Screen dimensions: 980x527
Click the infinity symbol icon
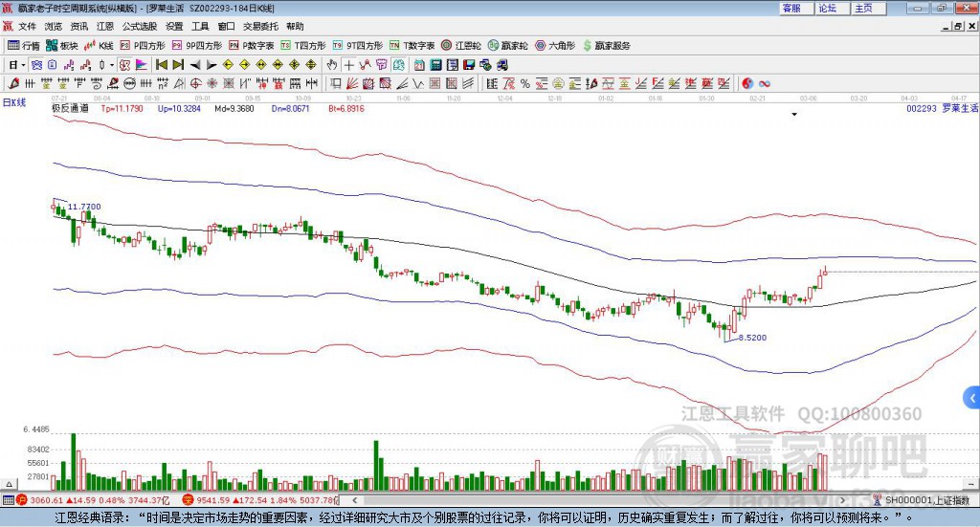pos(765,83)
